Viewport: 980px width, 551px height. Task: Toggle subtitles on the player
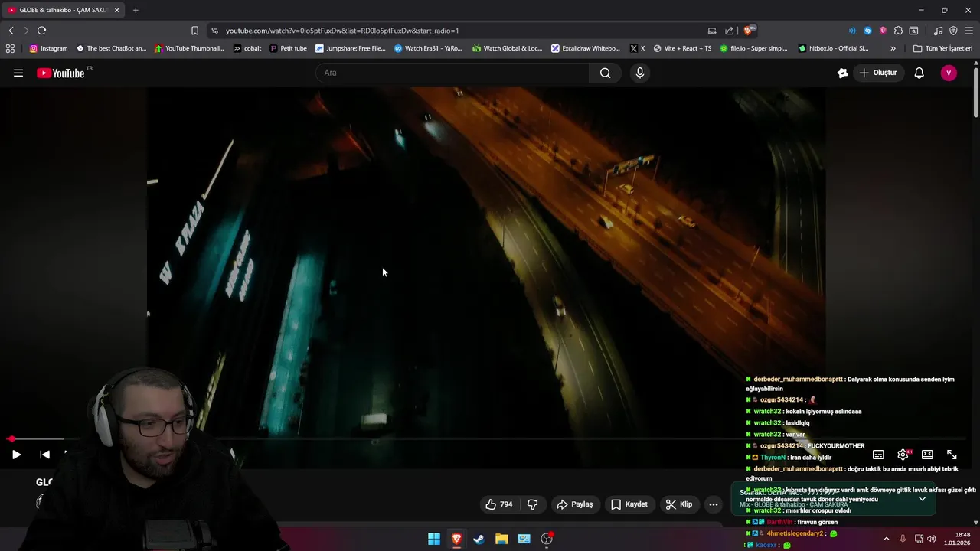(x=879, y=455)
